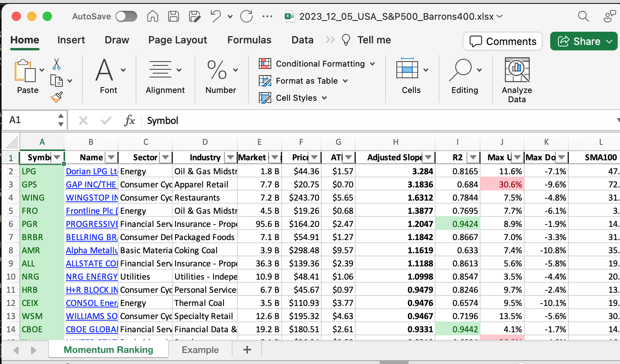
Task: Click the search magnifier in title bar
Action: [x=583, y=16]
